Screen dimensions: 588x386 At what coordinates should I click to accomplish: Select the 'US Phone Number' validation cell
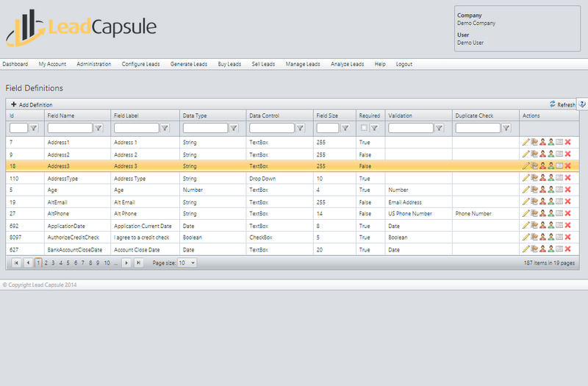[410, 213]
